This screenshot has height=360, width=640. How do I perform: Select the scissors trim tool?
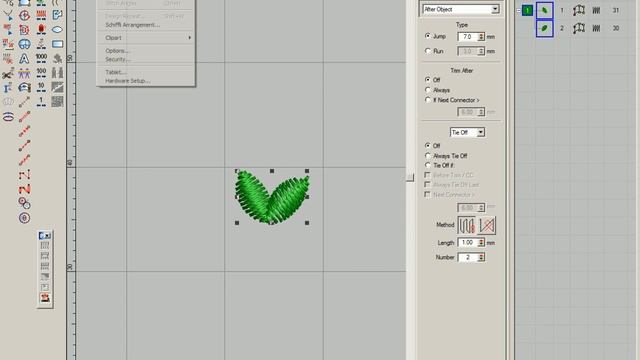(x=8, y=73)
